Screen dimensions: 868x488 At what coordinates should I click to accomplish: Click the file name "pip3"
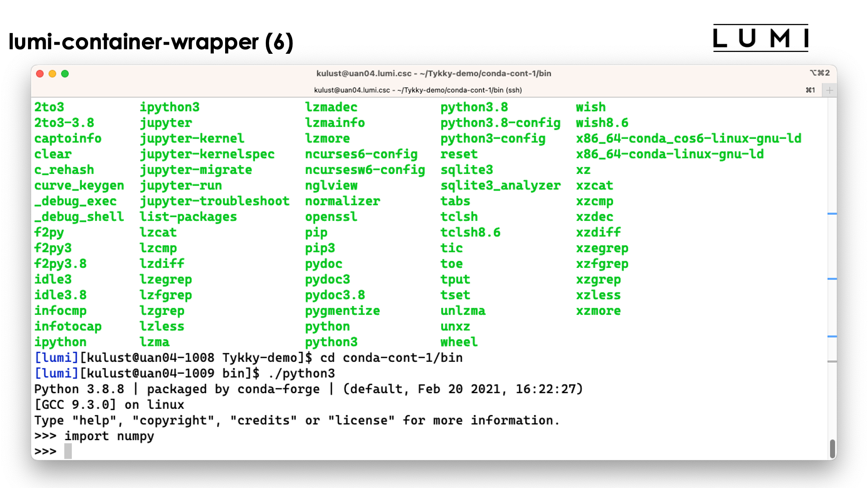320,248
